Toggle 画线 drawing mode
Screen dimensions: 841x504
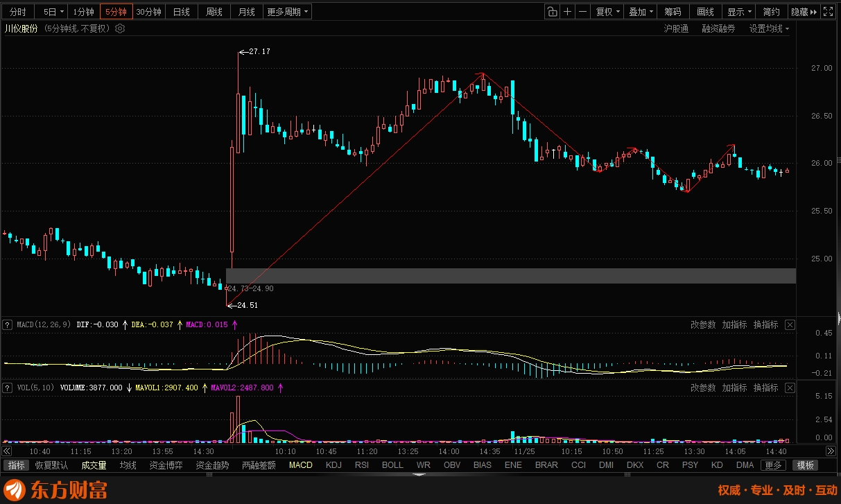[705, 12]
